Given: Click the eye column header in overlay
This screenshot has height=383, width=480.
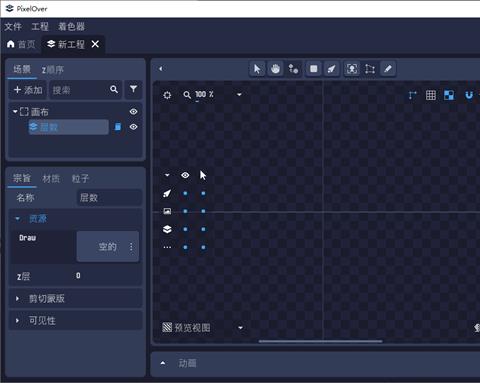Looking at the screenshot, I should coord(185,175).
